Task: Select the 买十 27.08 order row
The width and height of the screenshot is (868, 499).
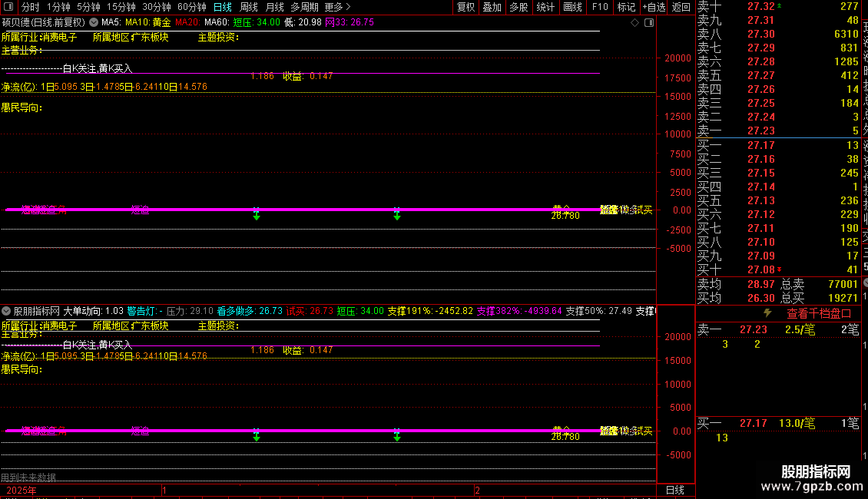Action: (778, 269)
